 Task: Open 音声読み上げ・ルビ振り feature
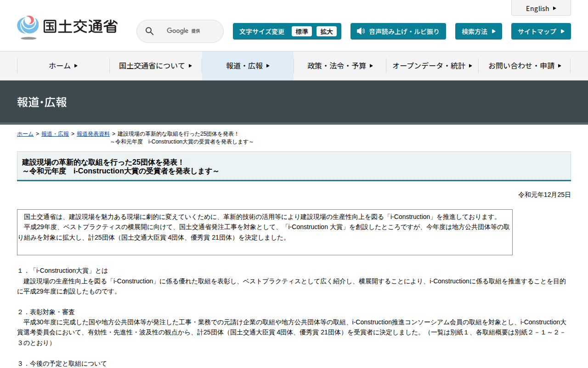[398, 31]
